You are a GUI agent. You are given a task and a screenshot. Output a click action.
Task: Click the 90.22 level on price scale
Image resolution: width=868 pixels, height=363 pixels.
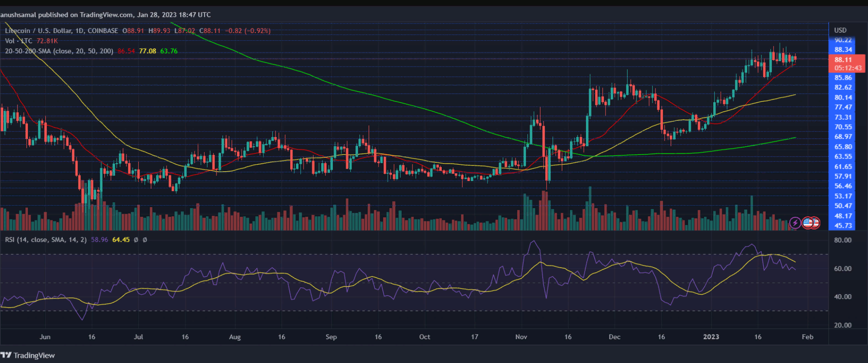click(x=843, y=40)
